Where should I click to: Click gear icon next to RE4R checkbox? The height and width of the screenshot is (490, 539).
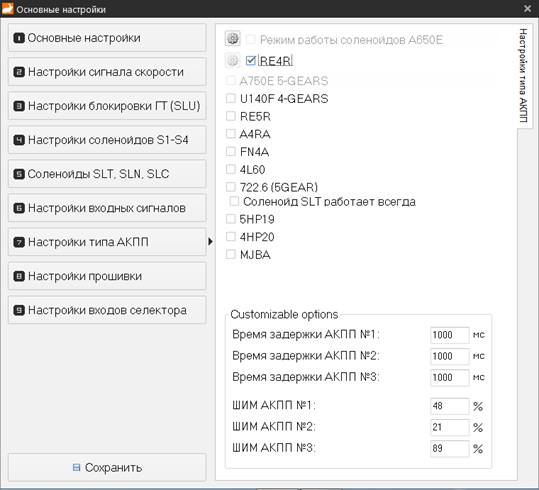(x=233, y=61)
